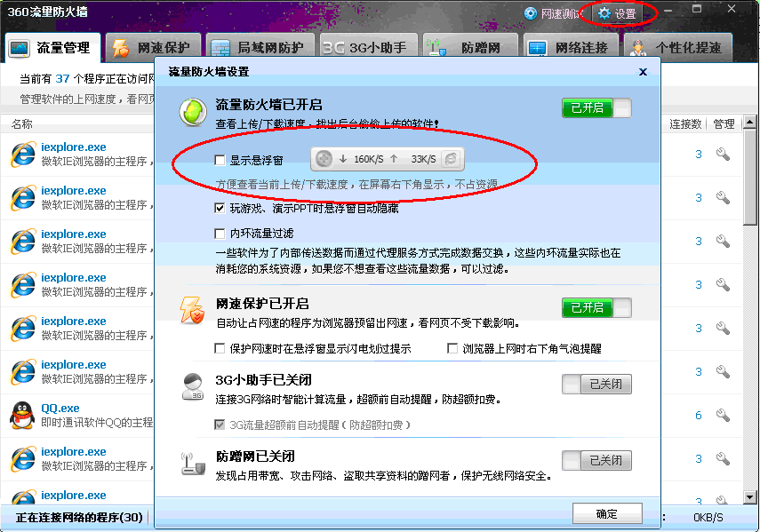Viewport: 760px width, 532px height.
Task: Switch to the 网速保护 tab
Action: 152,47
